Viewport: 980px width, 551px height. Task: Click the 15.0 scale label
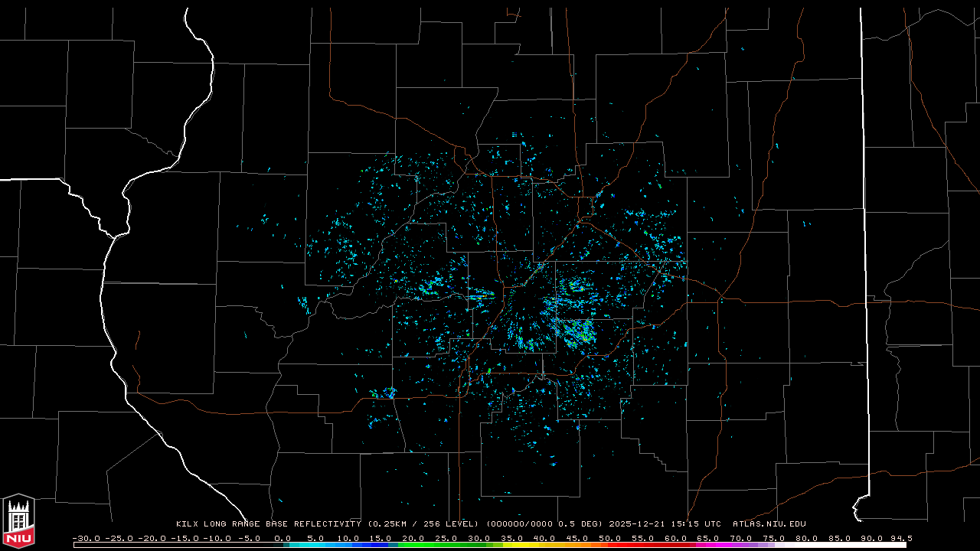(381, 538)
